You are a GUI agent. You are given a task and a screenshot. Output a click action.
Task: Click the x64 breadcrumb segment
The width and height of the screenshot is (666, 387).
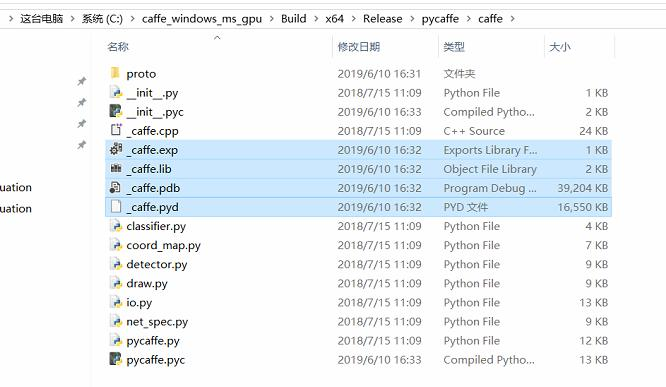coord(334,19)
